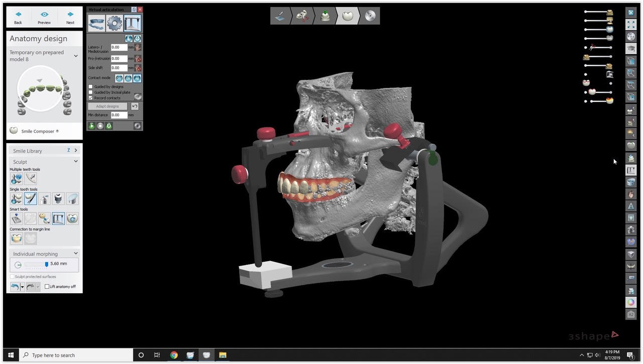Select the multiple teeth transform tool
The width and height of the screenshot is (643, 364).
pyautogui.click(x=16, y=178)
